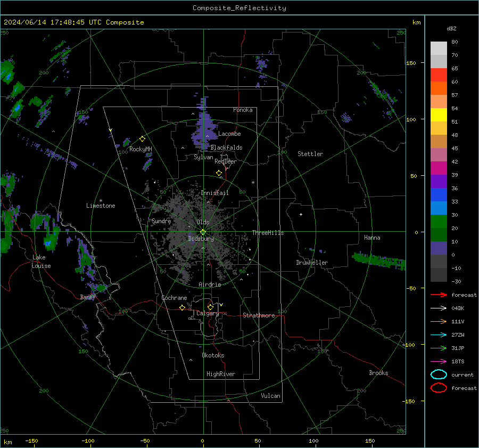The height and width of the screenshot is (448, 479).
Task: Pick the red 60-65 dBZ swatch
Action: pos(439,75)
